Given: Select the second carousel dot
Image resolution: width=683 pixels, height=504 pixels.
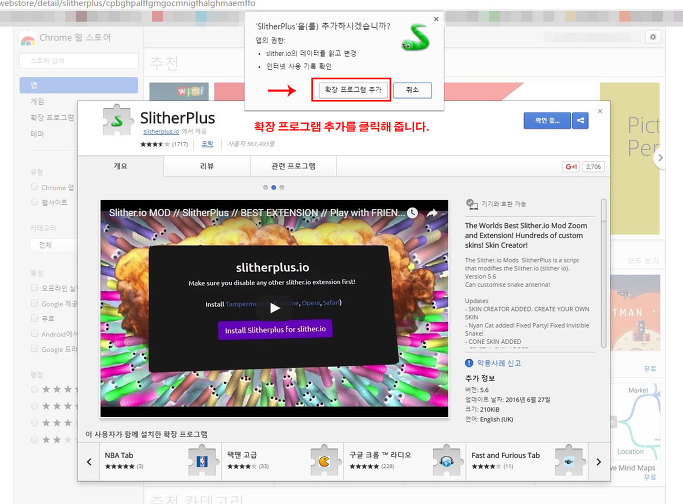Looking at the screenshot, I should pos(274,187).
